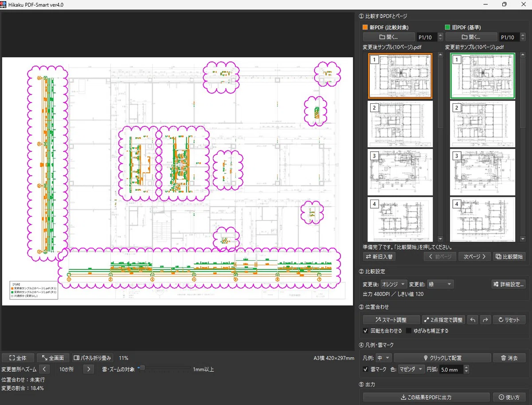Open 詳細設定 advanced settings
The height and width of the screenshot is (405, 532).
[x=509, y=284]
